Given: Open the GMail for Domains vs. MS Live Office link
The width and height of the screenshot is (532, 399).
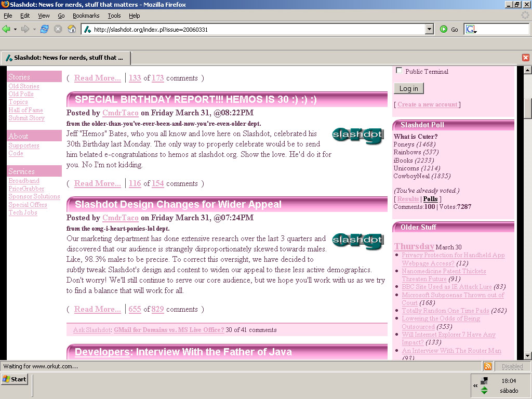Looking at the screenshot, I should (x=169, y=330).
